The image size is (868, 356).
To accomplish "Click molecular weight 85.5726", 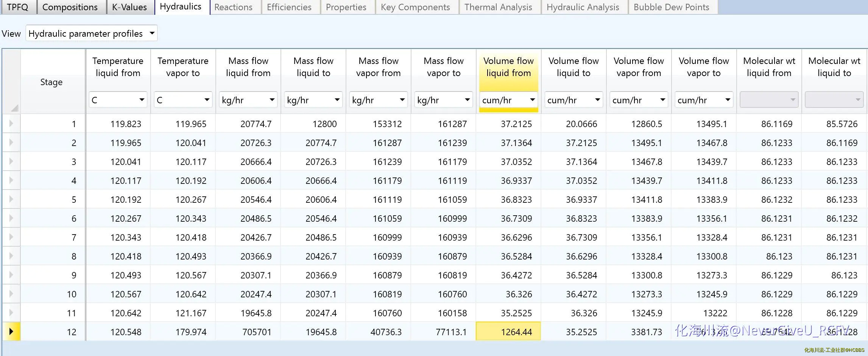I will click(x=834, y=124).
